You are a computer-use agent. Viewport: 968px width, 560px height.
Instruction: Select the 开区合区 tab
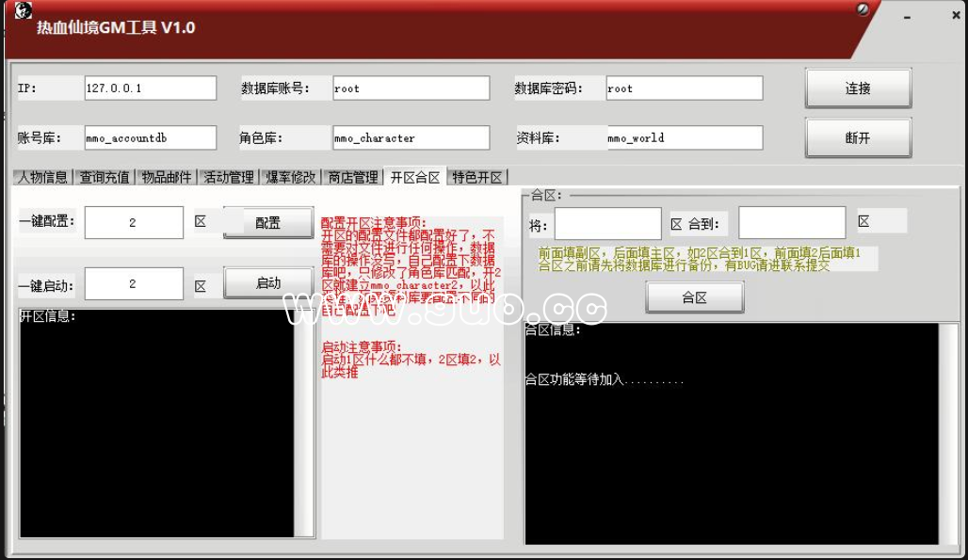tap(415, 177)
